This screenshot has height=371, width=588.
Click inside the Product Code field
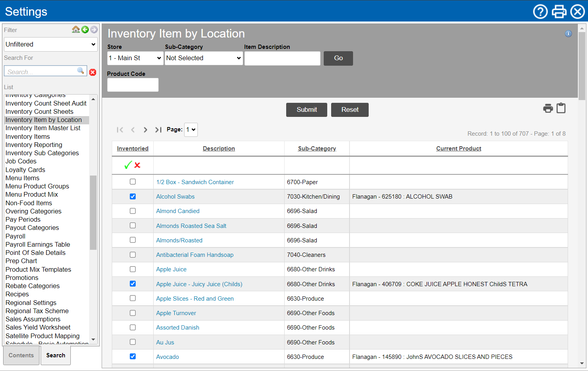tap(133, 85)
